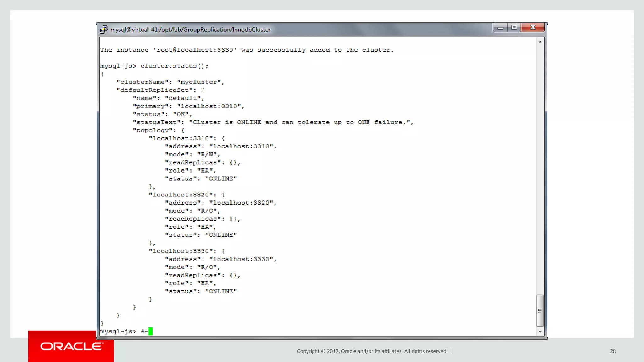Click the Oracle logo

71,346
